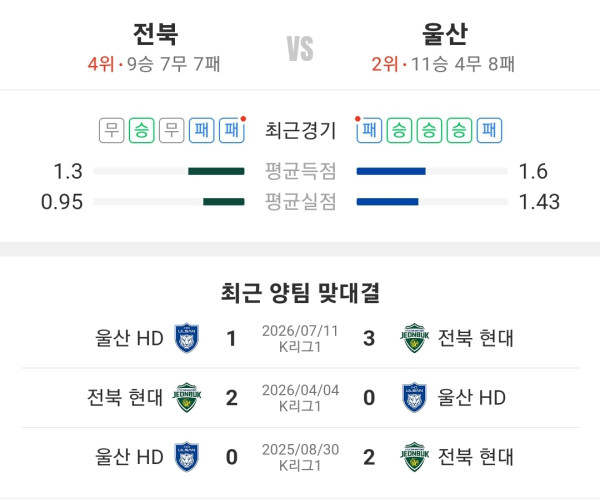Click 울산's blue 평균실점 bar
This screenshot has height=499, width=600.
(x=387, y=202)
